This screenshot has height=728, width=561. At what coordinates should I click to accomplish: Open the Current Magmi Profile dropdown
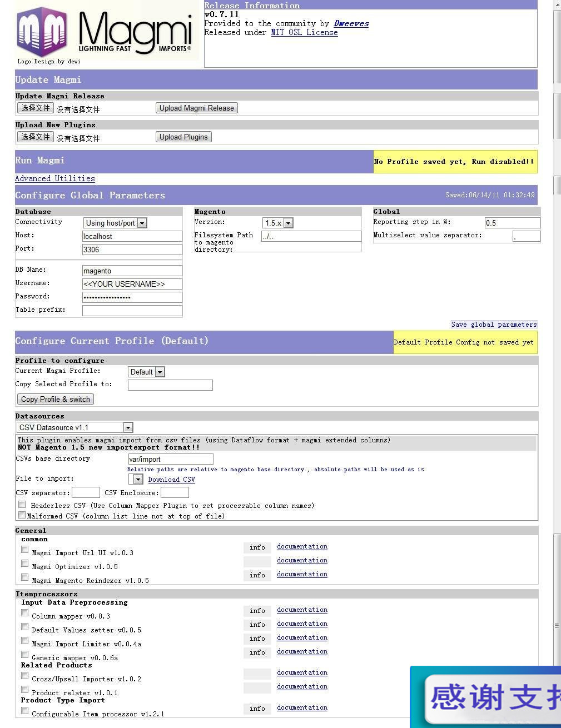(x=146, y=372)
